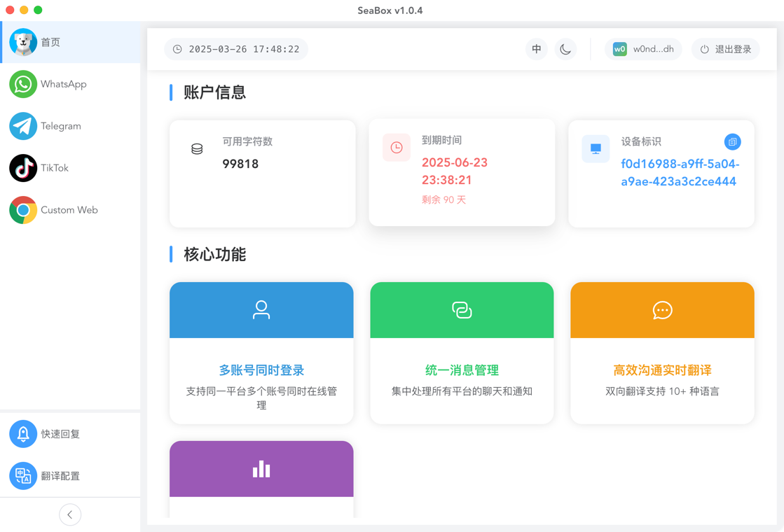Toggle dark mode with the moon icon
This screenshot has width=784, height=532.
click(565, 49)
